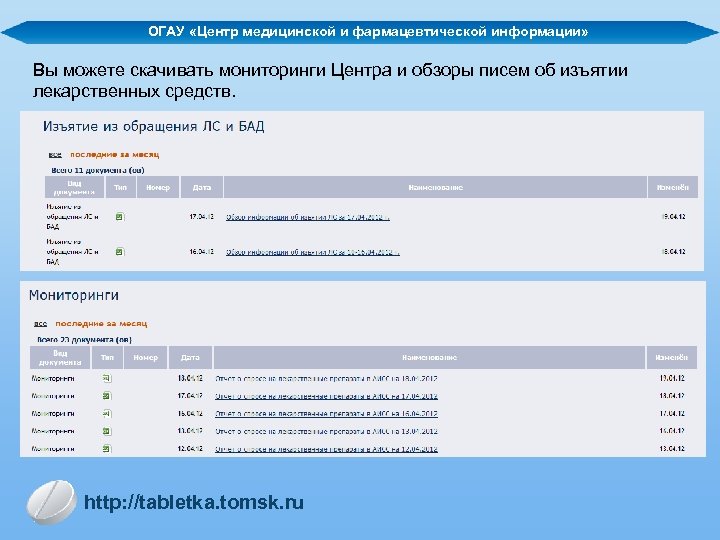
Task: Sort Изъятие table by 'Наименование' header
Action: click(x=435, y=187)
